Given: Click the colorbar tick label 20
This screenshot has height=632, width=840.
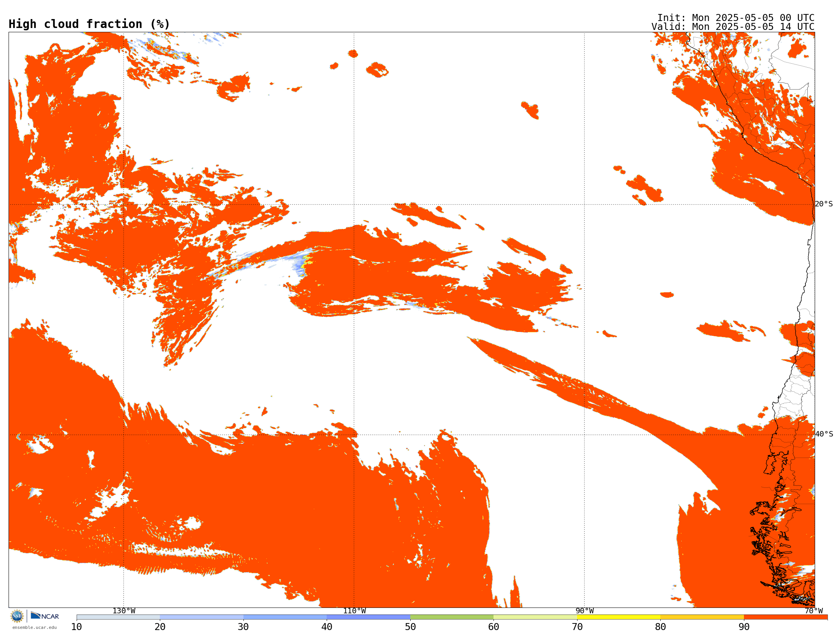Looking at the screenshot, I should (x=160, y=627).
